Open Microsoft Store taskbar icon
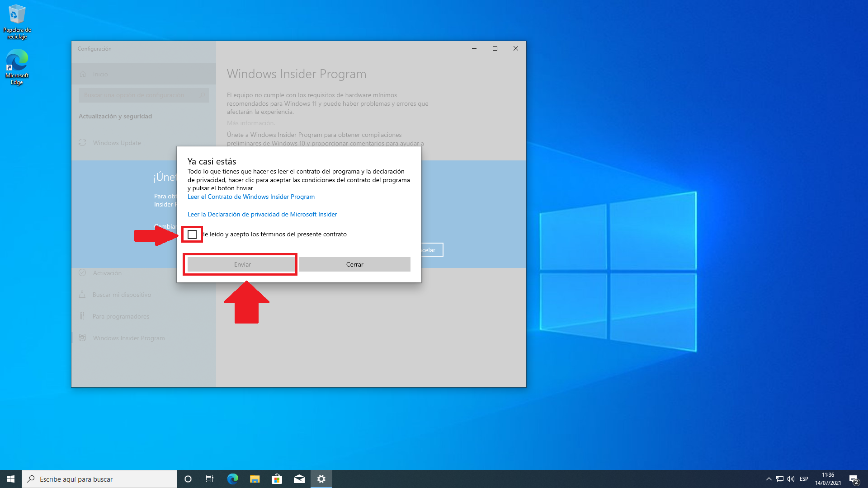868x488 pixels. click(x=277, y=479)
